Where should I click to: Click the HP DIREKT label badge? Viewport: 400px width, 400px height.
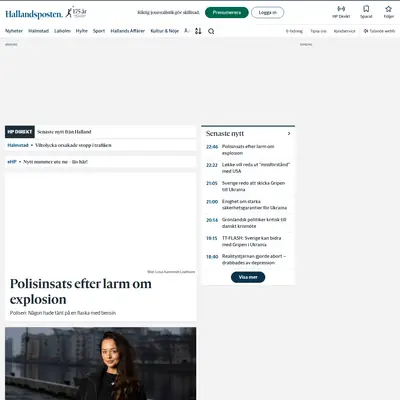tap(20, 132)
